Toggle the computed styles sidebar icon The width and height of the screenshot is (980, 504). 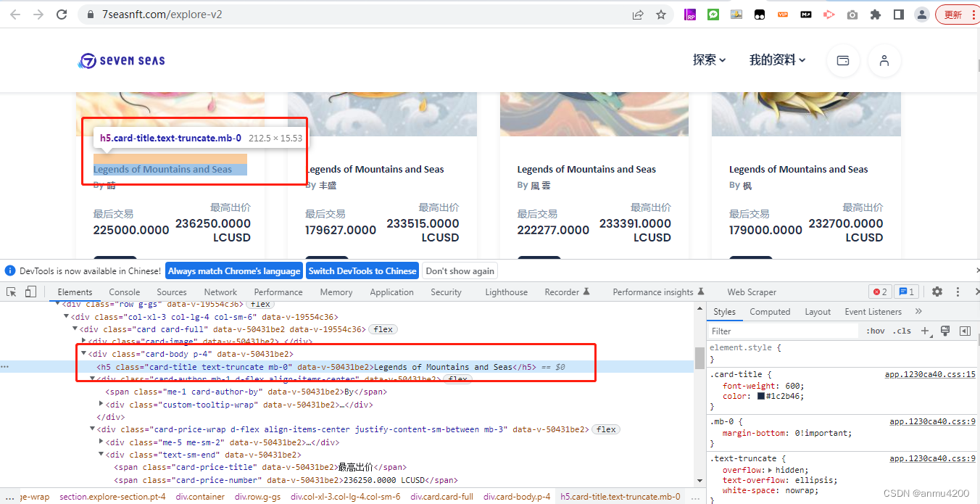[x=965, y=331]
